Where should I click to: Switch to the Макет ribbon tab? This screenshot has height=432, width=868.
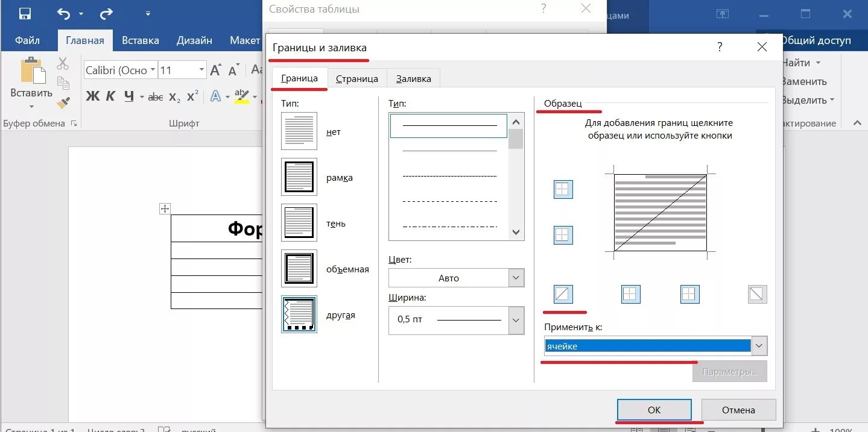(244, 40)
